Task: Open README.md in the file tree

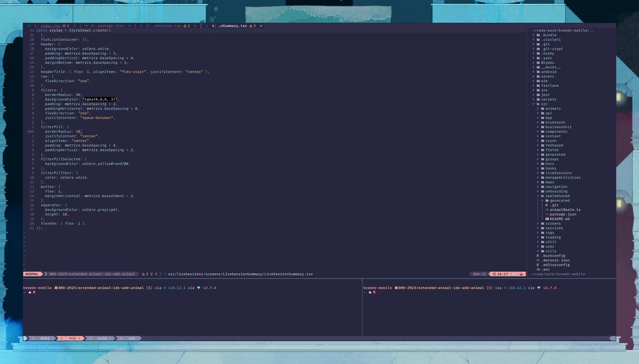Action: tap(560, 219)
